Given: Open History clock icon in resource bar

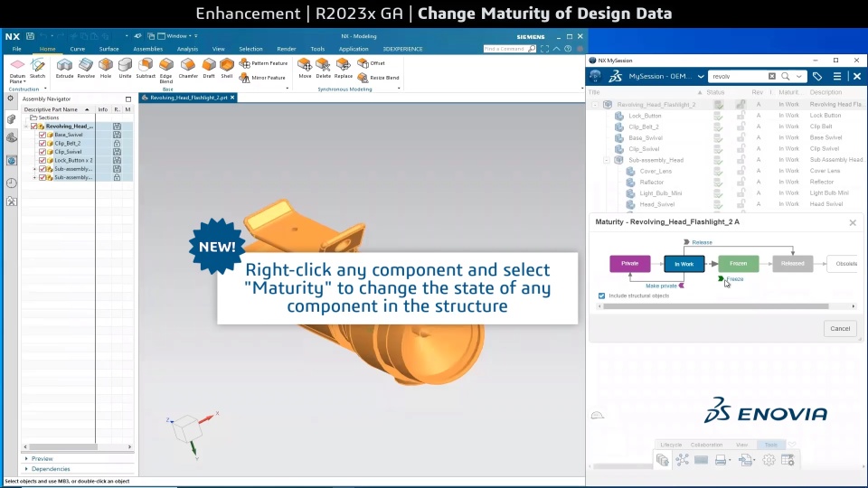Looking at the screenshot, I should (12, 183).
